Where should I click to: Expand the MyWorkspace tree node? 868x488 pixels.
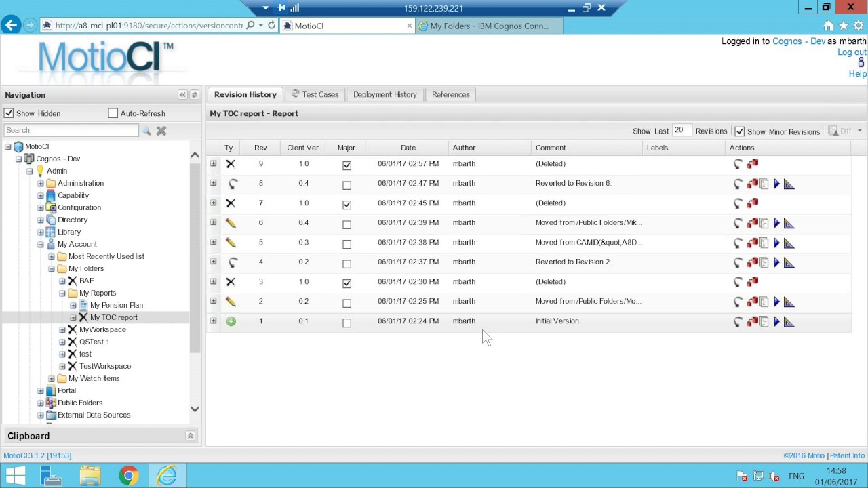62,329
